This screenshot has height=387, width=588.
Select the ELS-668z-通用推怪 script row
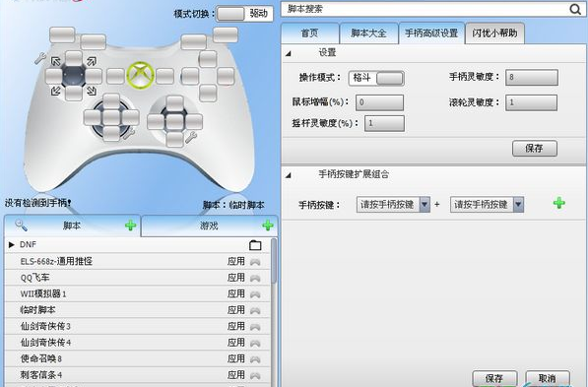coord(138,261)
